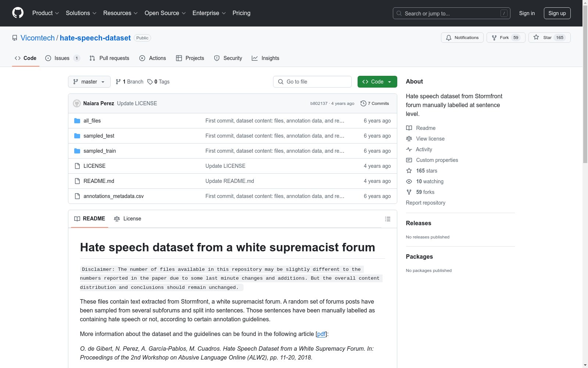Click the Go to file search box
Image resolution: width=588 pixels, height=368 pixels.
click(312, 82)
